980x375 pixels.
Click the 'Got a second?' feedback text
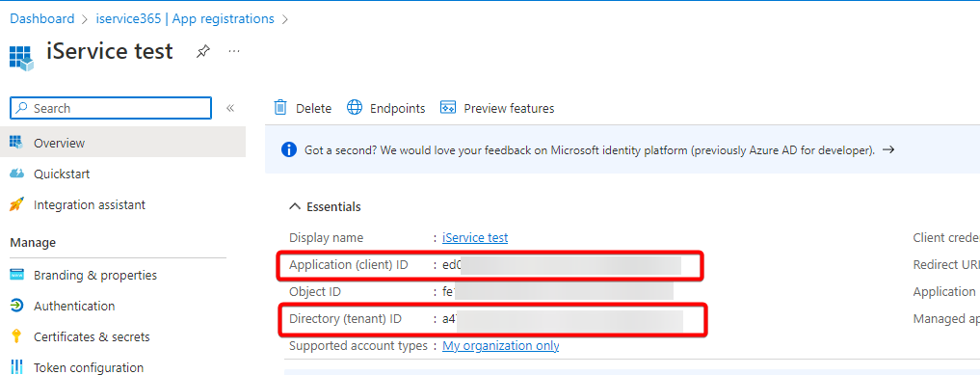pyautogui.click(x=590, y=150)
